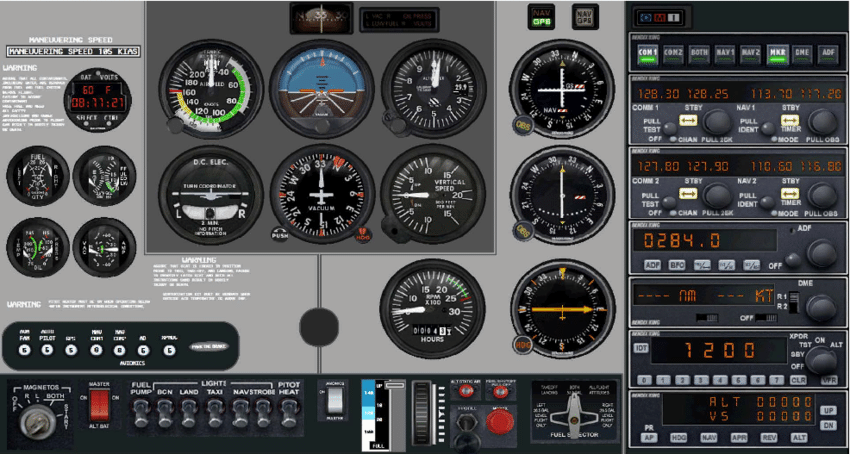Click the IDT ident button on transponder

642,348
